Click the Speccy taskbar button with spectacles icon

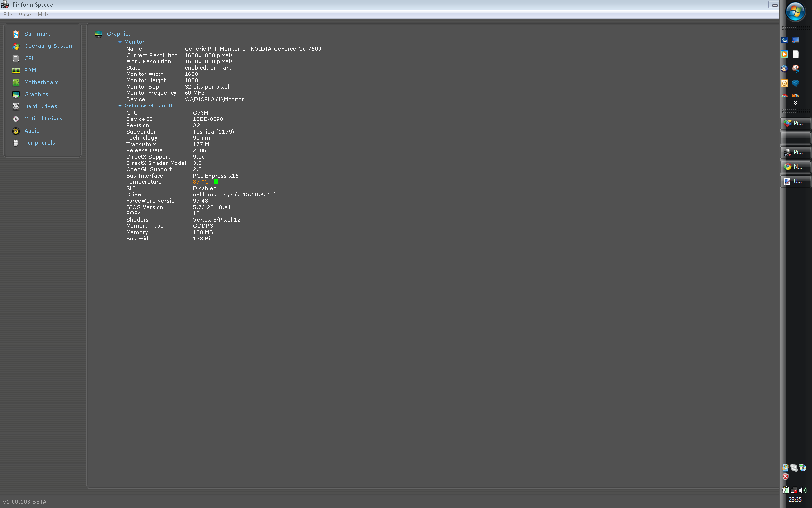(x=796, y=152)
